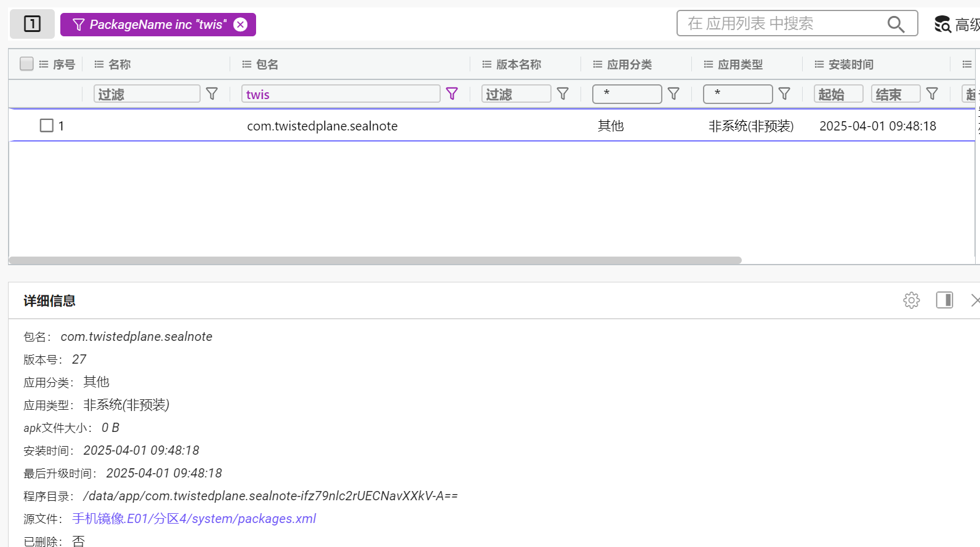Click the horizontal scrollbar of the table
This screenshot has height=547, width=980.
(376, 260)
